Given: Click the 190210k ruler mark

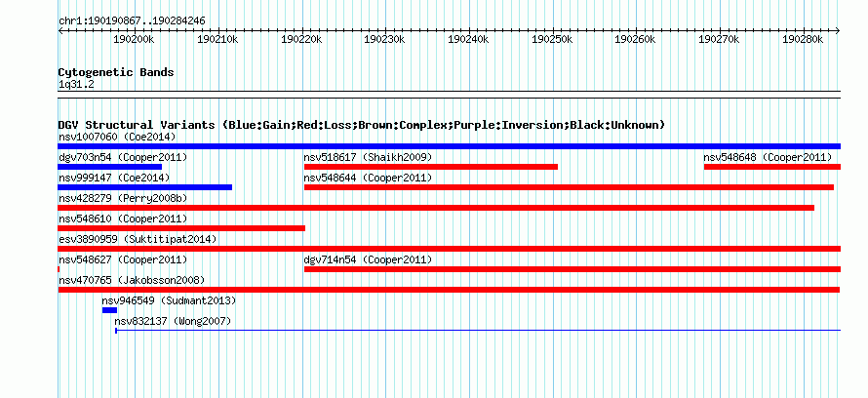Looking at the screenshot, I should tap(218, 40).
